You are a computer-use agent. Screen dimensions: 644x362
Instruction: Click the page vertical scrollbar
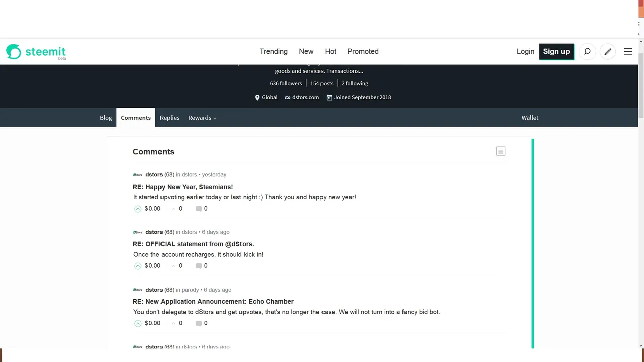(x=641, y=85)
